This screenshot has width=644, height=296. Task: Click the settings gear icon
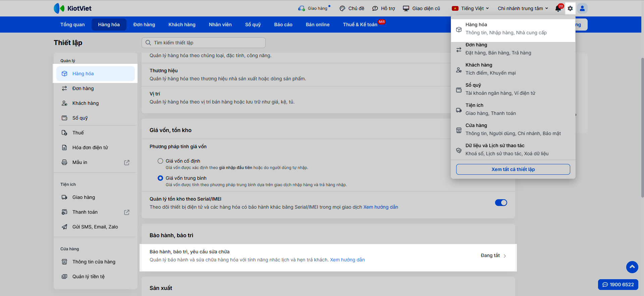tap(570, 8)
